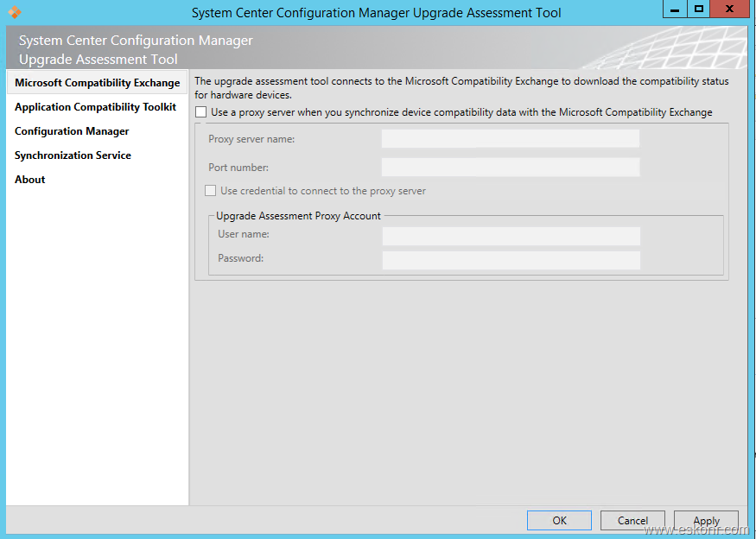
Task: Click the Proxy server name field
Action: [x=510, y=139]
